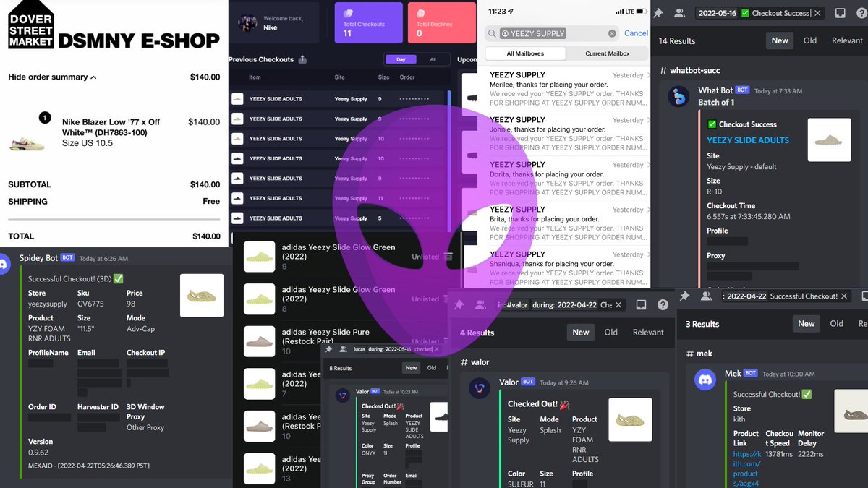
Task: Switch Previous Checkouts to All view
Action: [433, 59]
